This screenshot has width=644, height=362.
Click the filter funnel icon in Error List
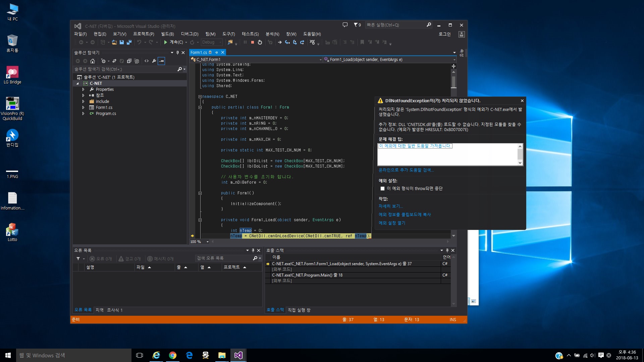pyautogui.click(x=78, y=259)
